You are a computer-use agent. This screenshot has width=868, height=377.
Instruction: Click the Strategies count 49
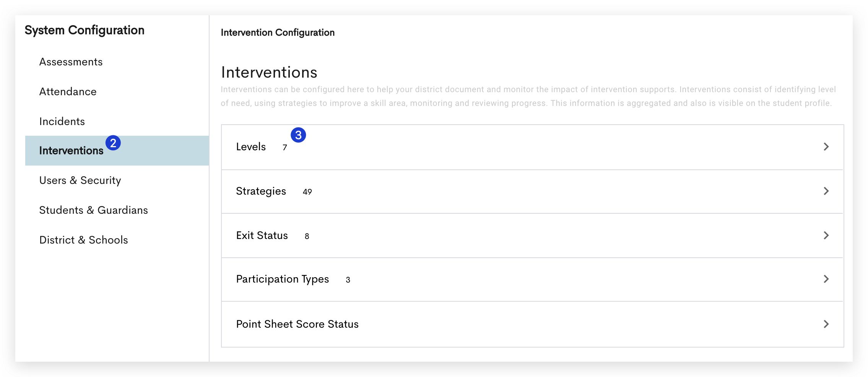tap(307, 192)
